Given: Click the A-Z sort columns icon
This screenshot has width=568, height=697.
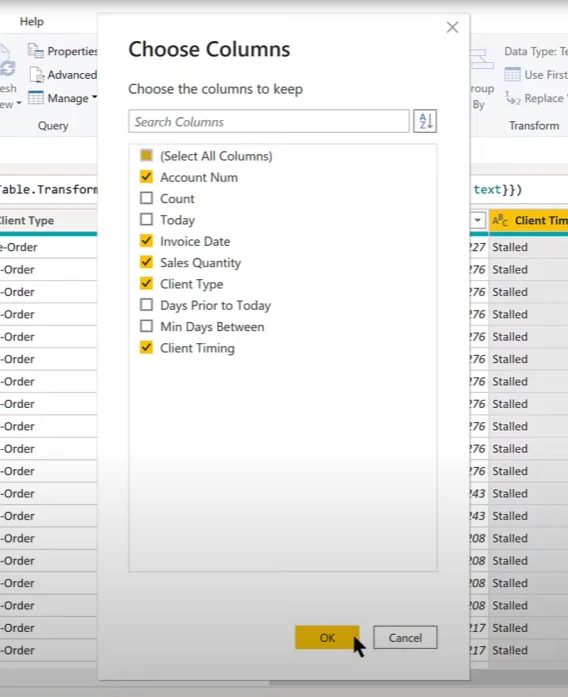Looking at the screenshot, I should (x=425, y=121).
